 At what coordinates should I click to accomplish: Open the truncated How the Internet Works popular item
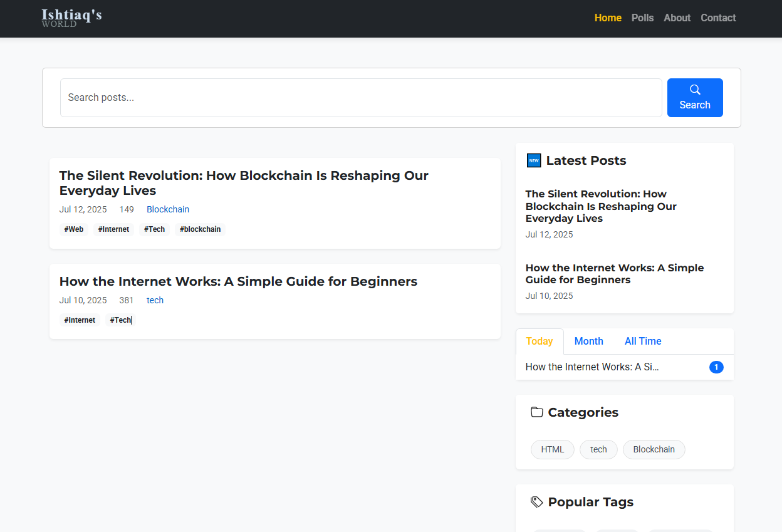[592, 367]
